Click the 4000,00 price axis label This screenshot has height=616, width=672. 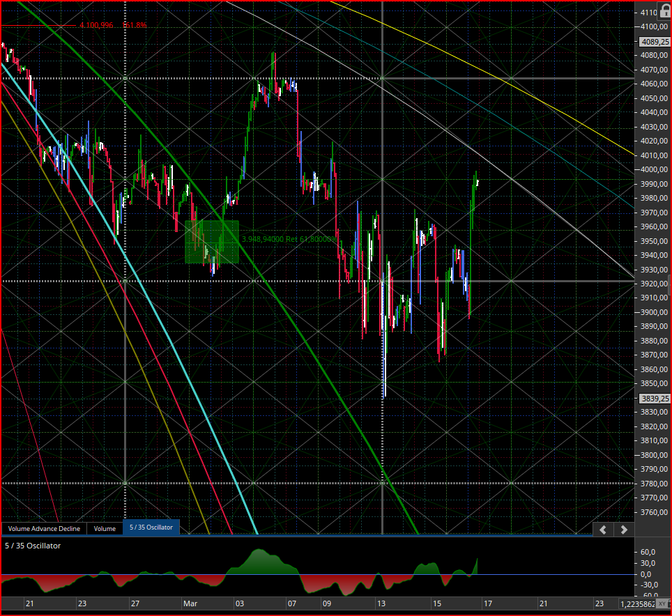click(x=654, y=169)
